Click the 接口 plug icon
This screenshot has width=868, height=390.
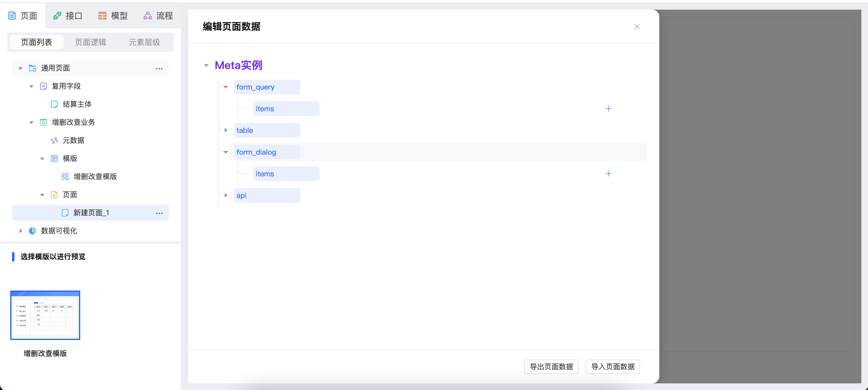tap(57, 16)
